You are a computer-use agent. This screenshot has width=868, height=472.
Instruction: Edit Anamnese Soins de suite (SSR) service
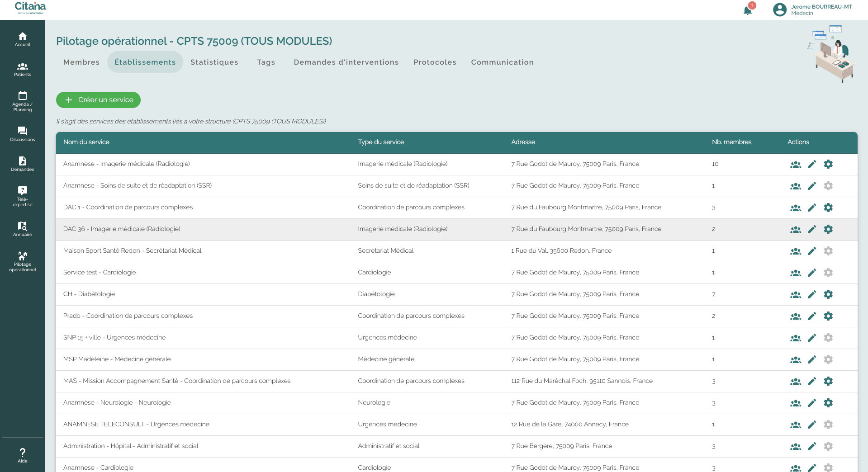(812, 186)
